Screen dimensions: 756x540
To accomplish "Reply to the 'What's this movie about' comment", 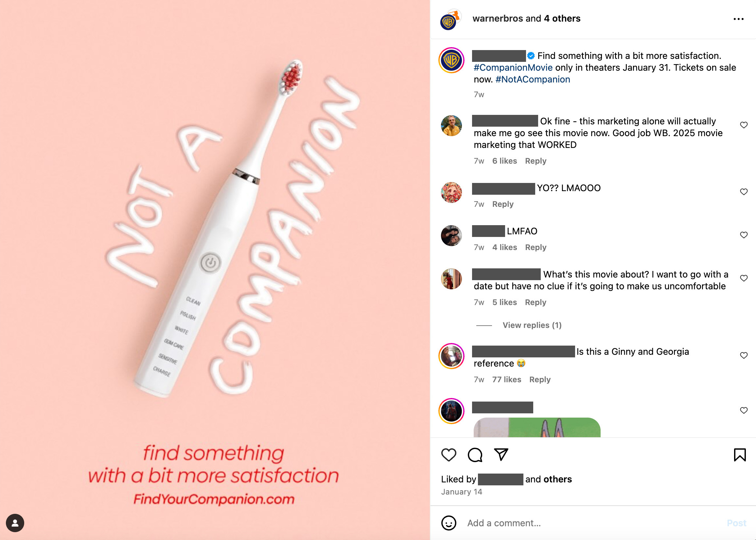I will pyautogui.click(x=535, y=302).
